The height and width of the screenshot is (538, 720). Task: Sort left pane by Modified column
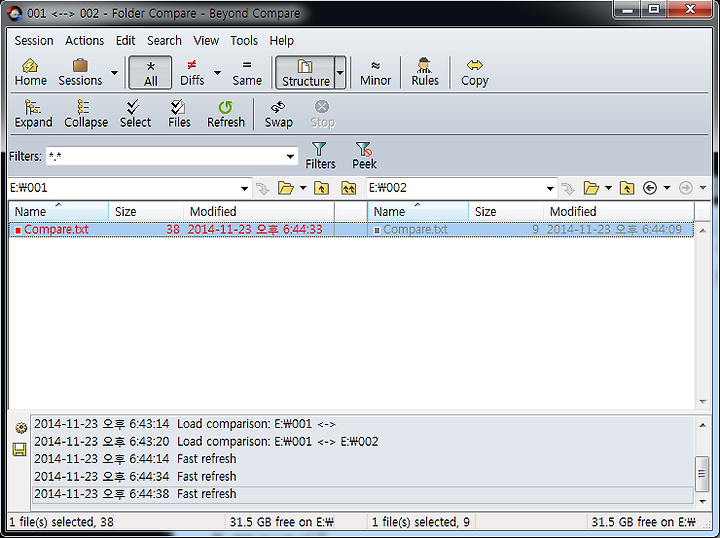(259, 212)
